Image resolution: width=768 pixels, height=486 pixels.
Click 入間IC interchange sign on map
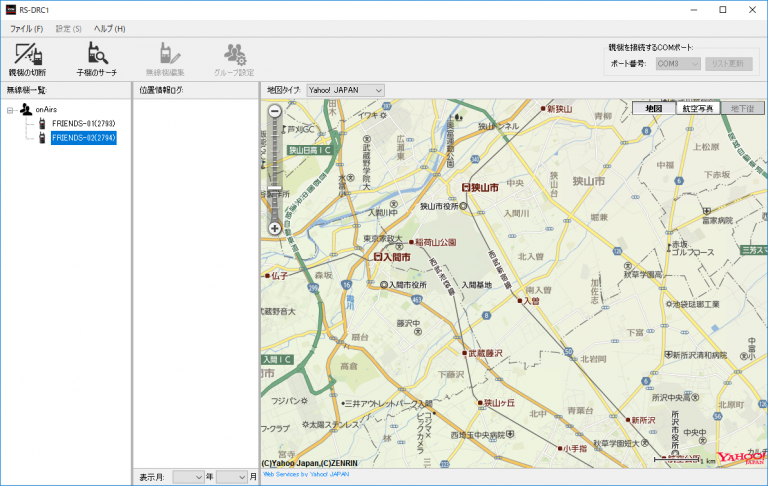click(277, 360)
